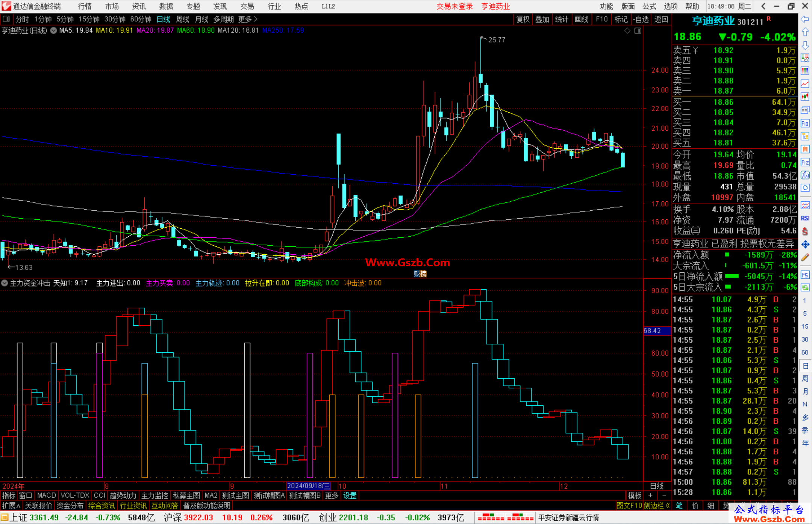Select the pencil drawing tool icon
The height and width of the screenshot is (524, 812).
(805, 258)
